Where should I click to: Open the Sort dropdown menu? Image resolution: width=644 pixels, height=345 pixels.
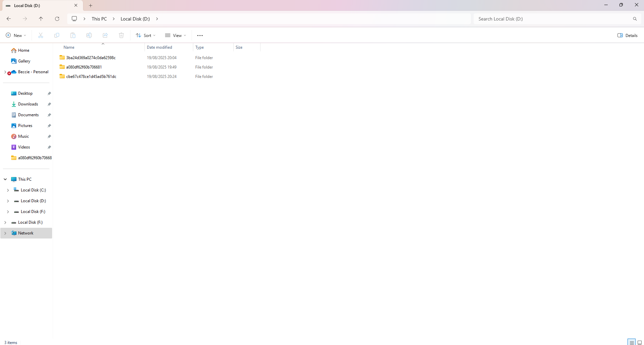(x=146, y=35)
